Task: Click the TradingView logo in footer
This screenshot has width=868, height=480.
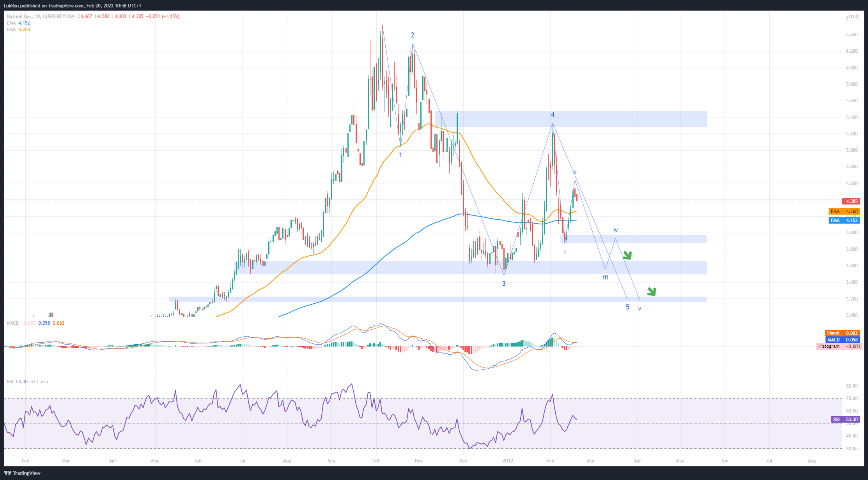Action: (x=22, y=473)
